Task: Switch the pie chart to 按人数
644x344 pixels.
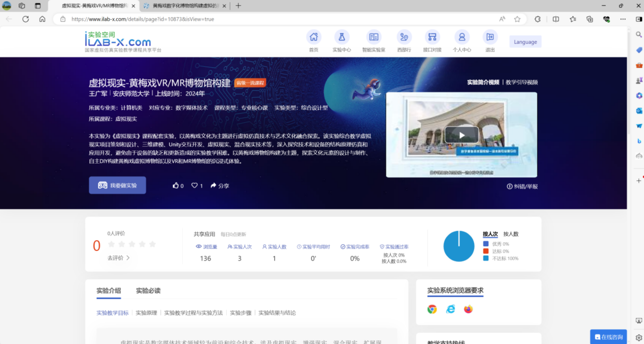Action: pos(511,234)
